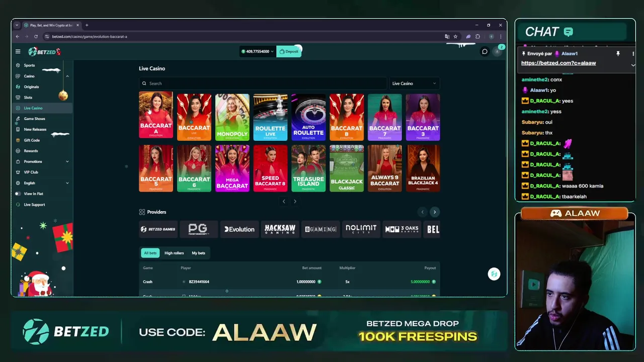
Task: Show previous providers with left arrow
Action: point(423,212)
